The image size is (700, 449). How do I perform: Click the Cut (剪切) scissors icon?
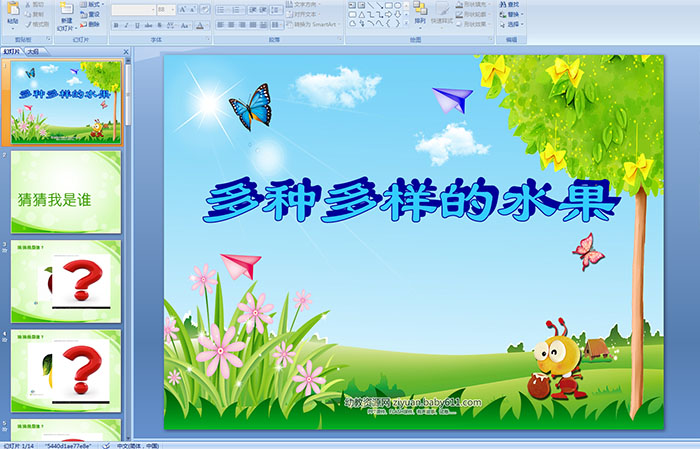point(28,4)
